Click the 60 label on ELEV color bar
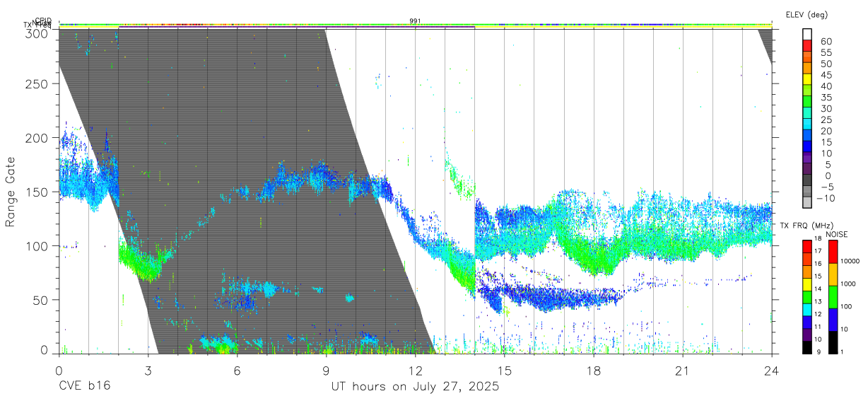The height and width of the screenshot is (401, 868). point(826,41)
